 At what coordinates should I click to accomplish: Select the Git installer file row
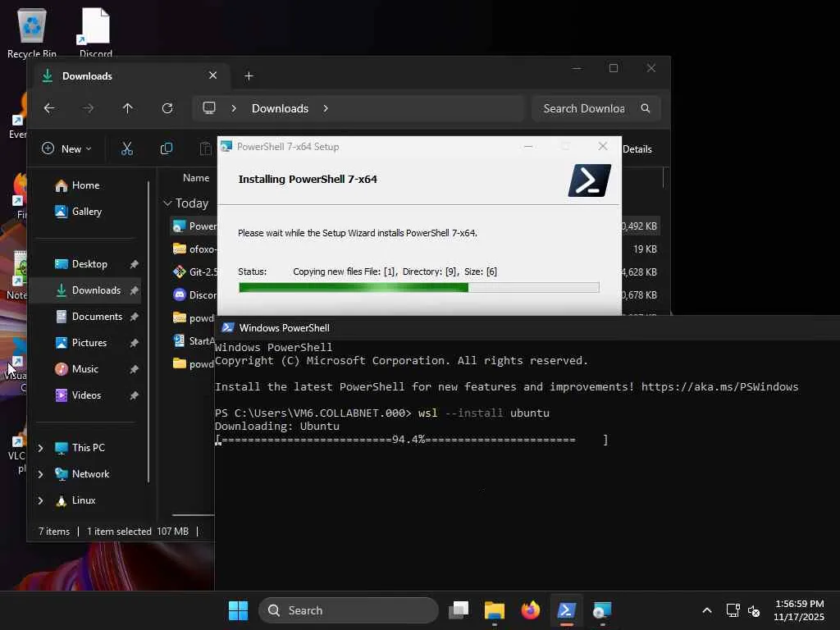point(194,272)
